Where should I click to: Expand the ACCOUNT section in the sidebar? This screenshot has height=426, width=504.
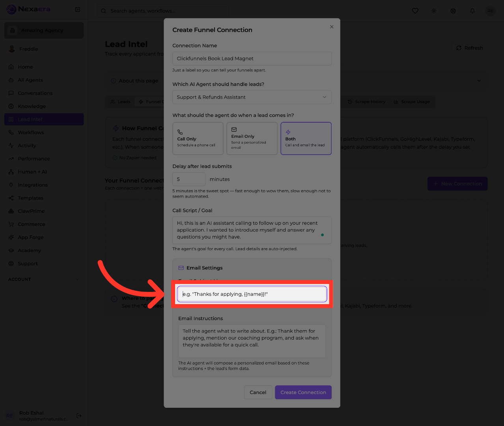[x=44, y=279]
